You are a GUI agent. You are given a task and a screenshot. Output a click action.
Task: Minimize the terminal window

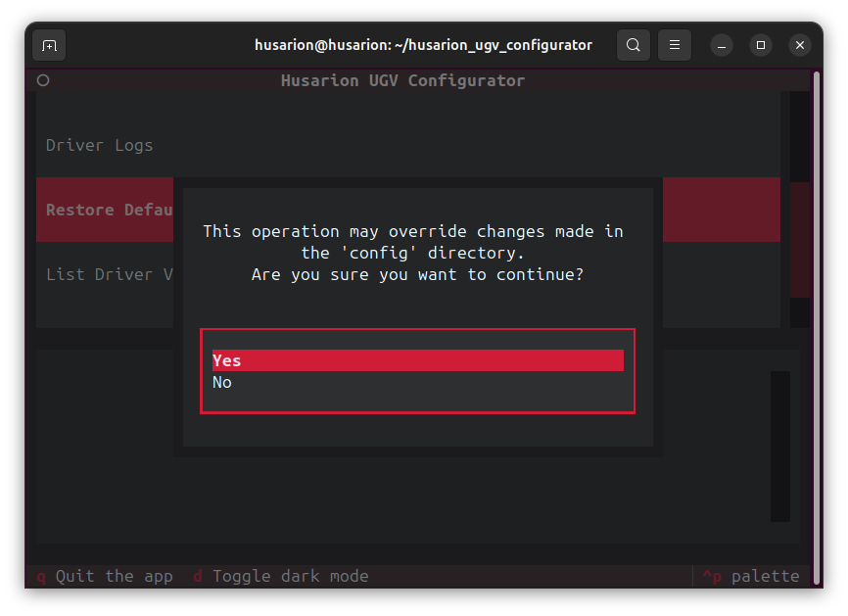coord(722,45)
